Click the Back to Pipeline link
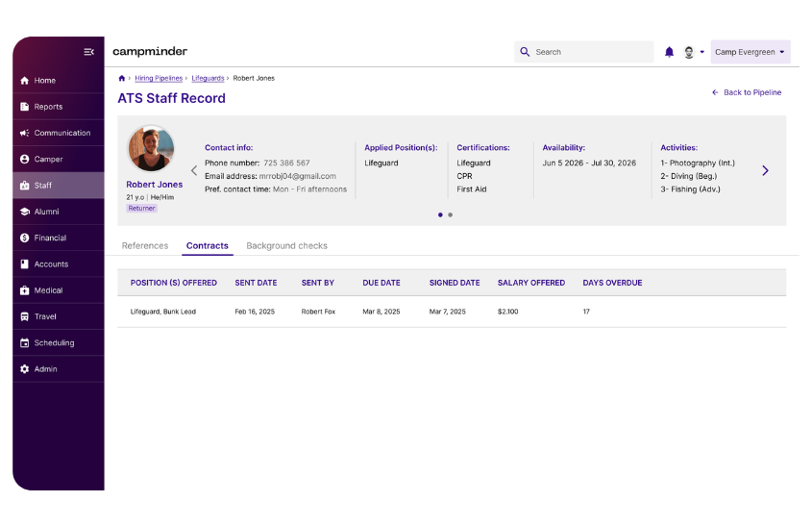Screen dimensions: 812x527 click(x=747, y=92)
